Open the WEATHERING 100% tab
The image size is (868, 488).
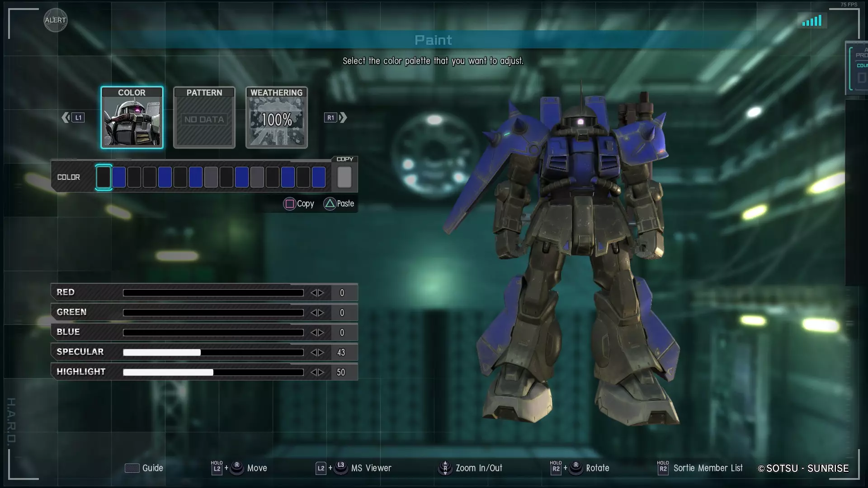[277, 117]
